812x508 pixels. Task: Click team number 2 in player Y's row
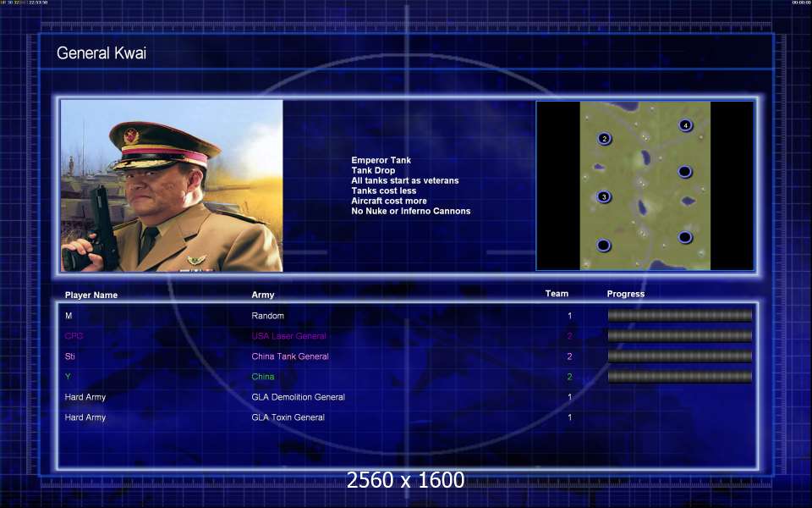point(569,377)
